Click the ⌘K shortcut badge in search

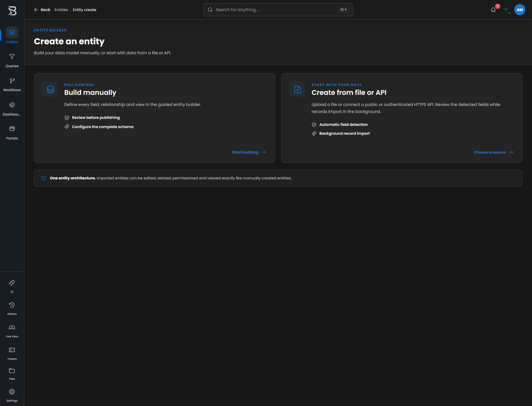343,10
